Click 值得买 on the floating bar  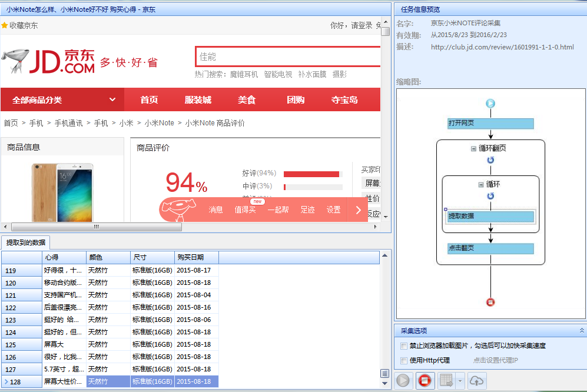(x=245, y=210)
